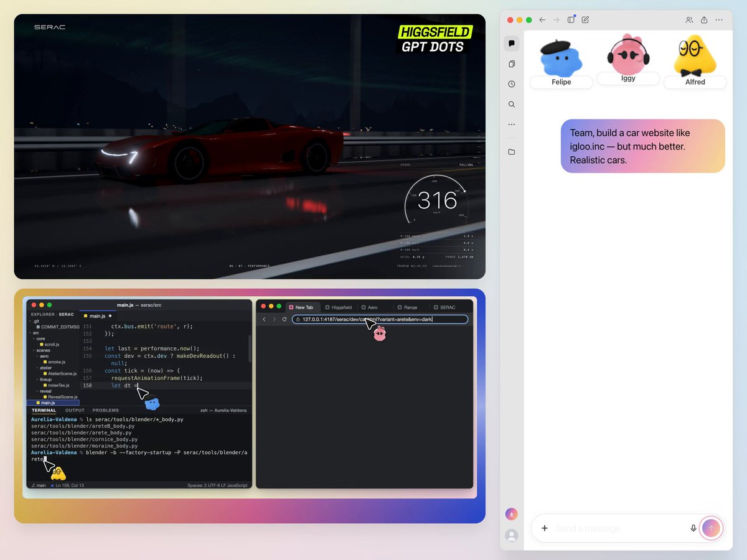
Task: Collapse the reveal folder in explorer
Action: 44,391
